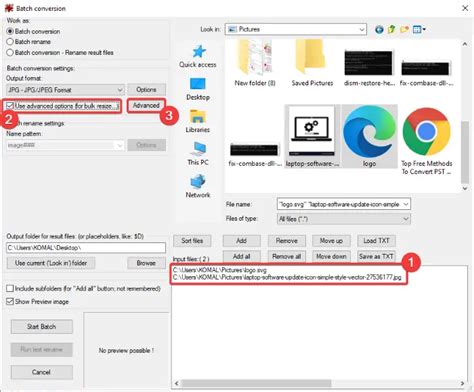Go up one folder level icon
Viewport: 474px width, 392px height.
click(392, 29)
